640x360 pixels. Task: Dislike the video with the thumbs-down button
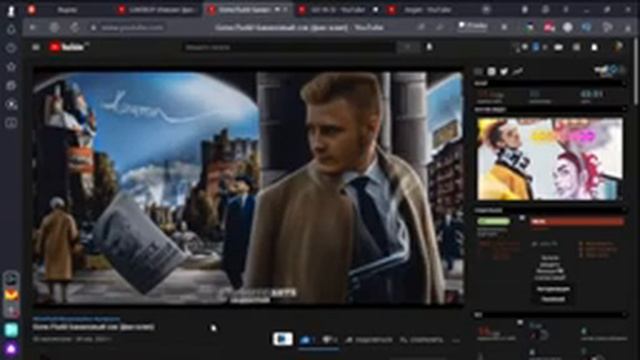[329, 340]
